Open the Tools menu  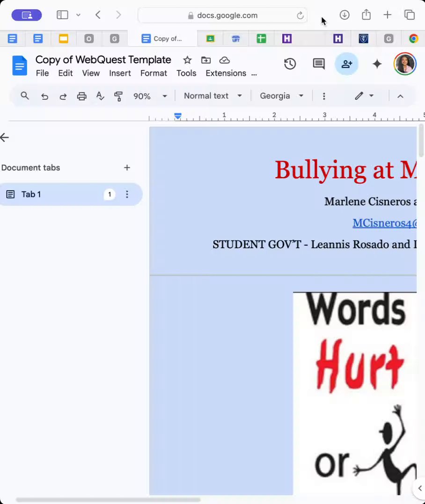tap(186, 73)
